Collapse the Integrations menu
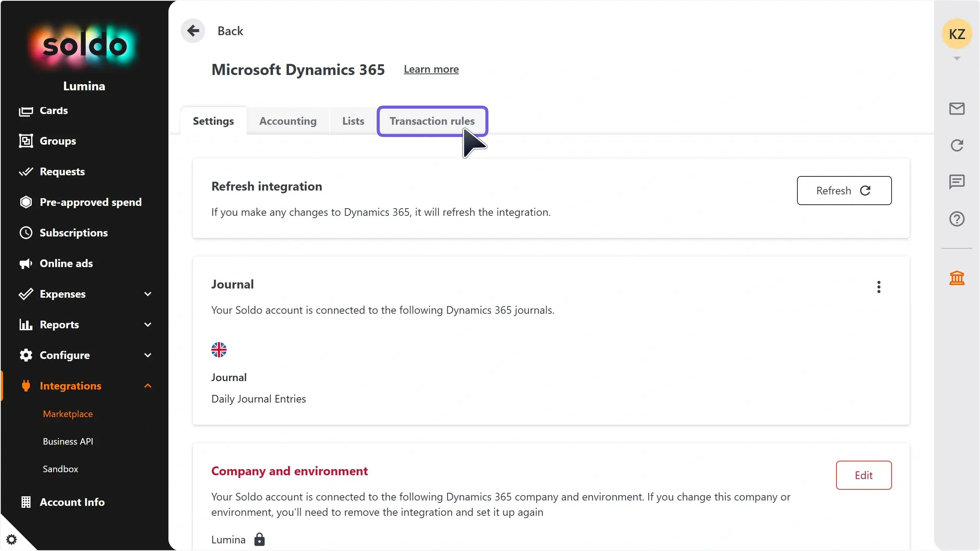 tap(147, 386)
